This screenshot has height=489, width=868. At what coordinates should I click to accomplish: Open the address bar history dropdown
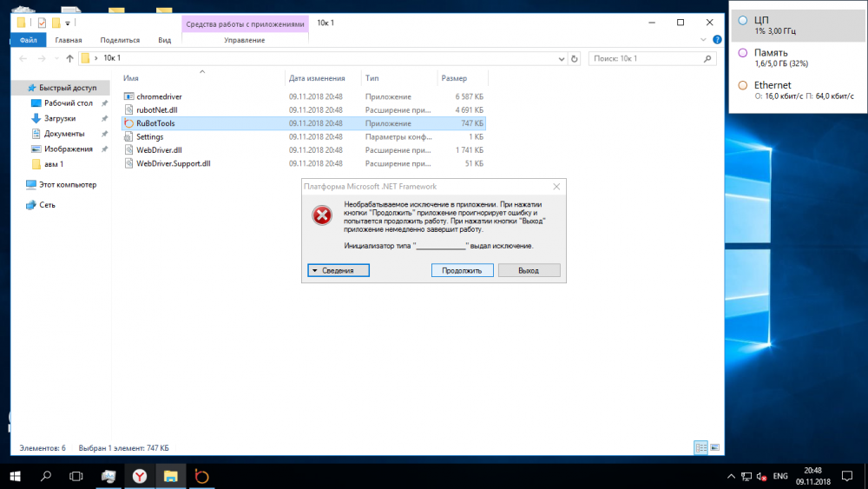tap(560, 58)
